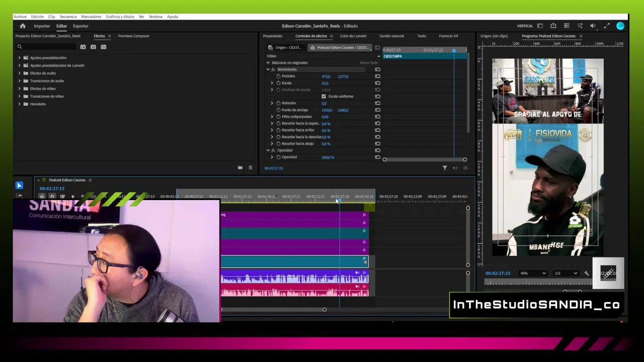Filter by 32-bit color effects icon
Screen dimensions: 644x362
(x=93, y=47)
